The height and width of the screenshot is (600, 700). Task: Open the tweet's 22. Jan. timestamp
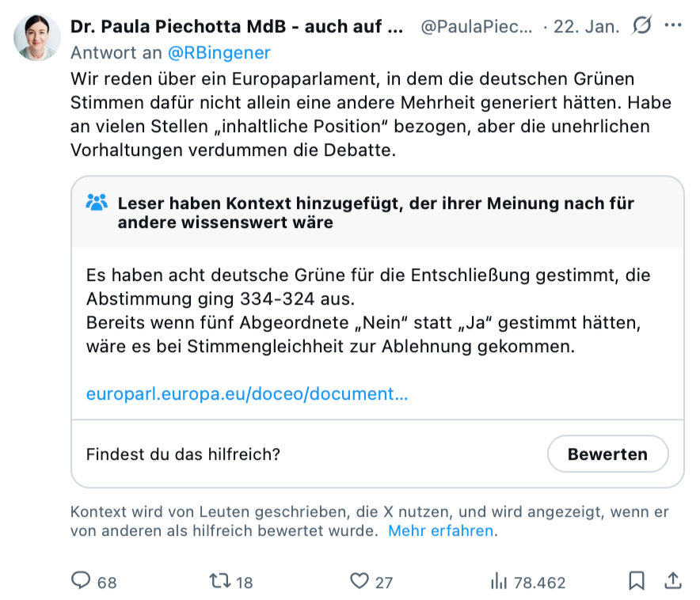(x=586, y=27)
